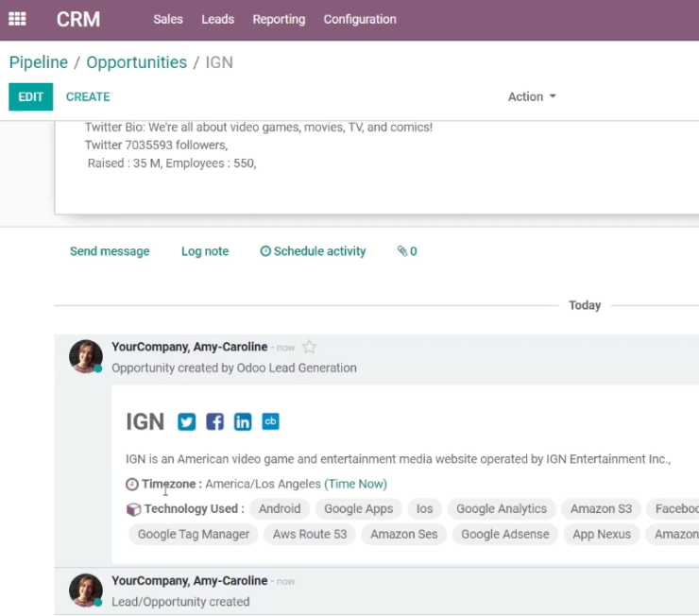The height and width of the screenshot is (616, 699).
Task: Click the Android technology tag
Action: coord(280,509)
